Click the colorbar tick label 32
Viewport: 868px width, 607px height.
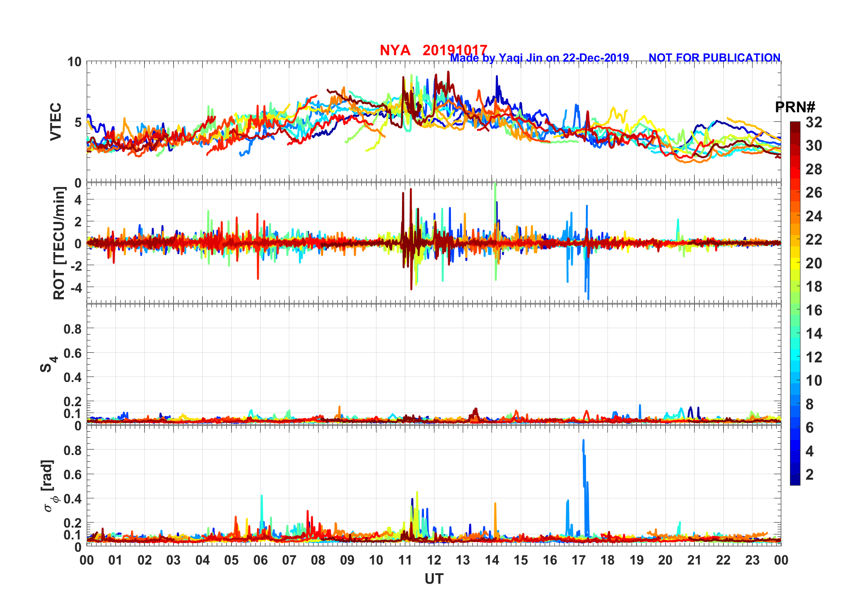(x=814, y=122)
